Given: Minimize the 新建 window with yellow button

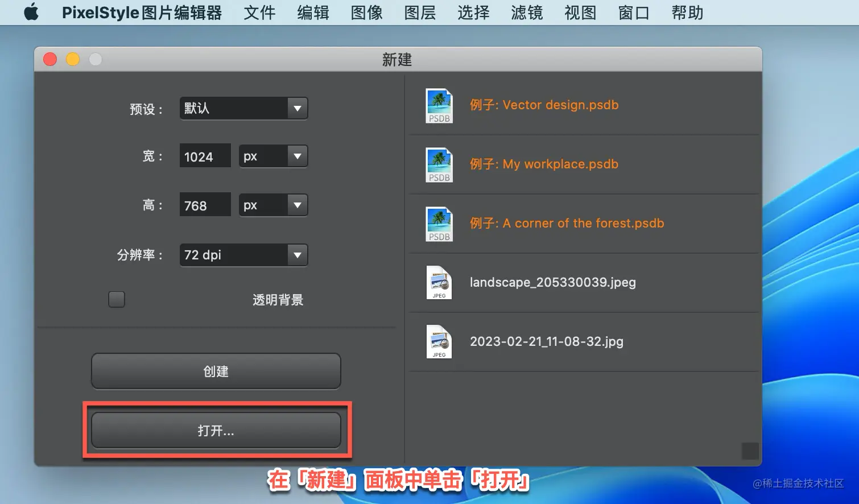Looking at the screenshot, I should click(73, 59).
